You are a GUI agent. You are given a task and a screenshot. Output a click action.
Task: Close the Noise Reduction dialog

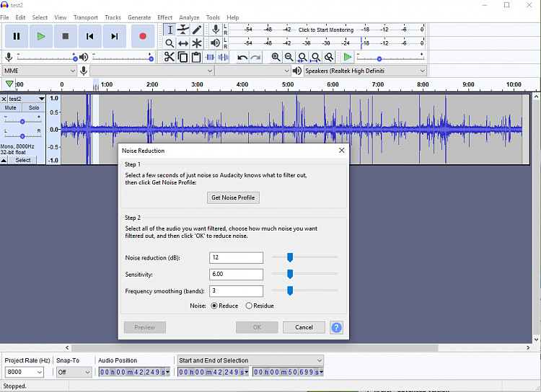(342, 151)
